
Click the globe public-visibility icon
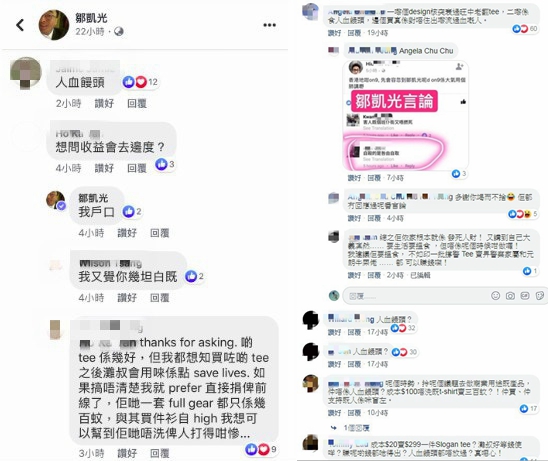[119, 31]
